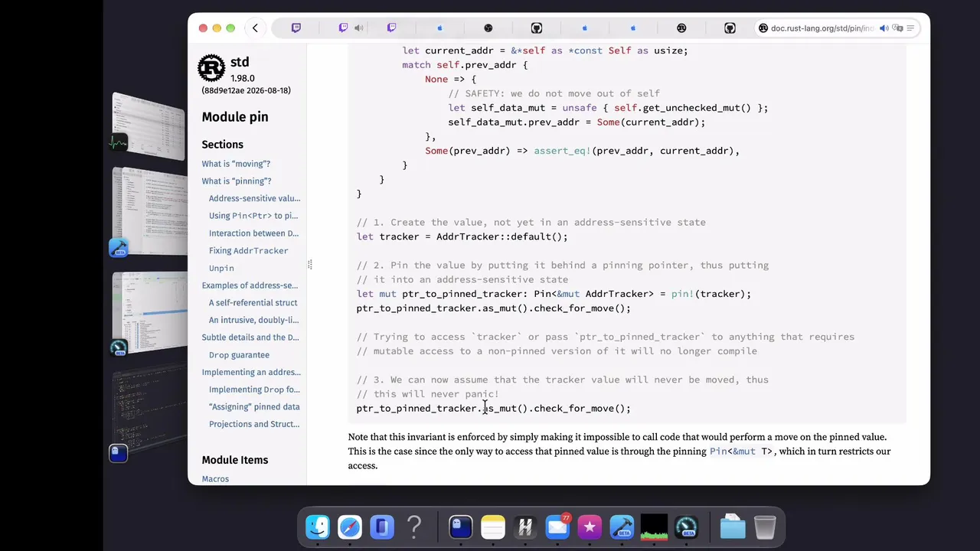This screenshot has width=980, height=551.
Task: Open Examples of address-se... section
Action: coord(250,285)
